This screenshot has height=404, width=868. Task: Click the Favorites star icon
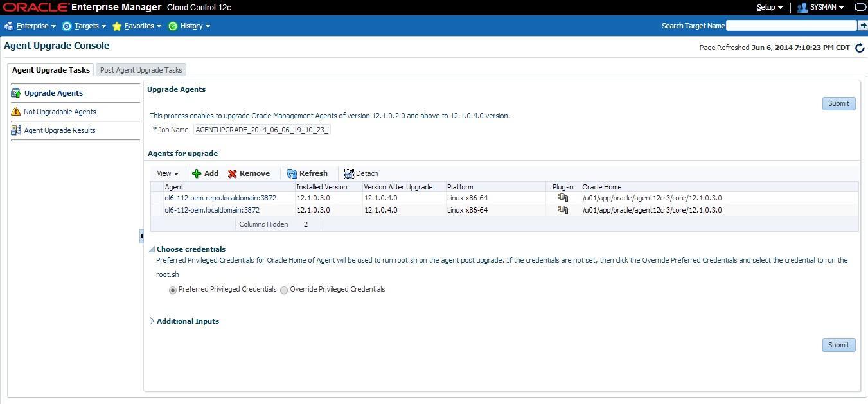[x=116, y=26]
